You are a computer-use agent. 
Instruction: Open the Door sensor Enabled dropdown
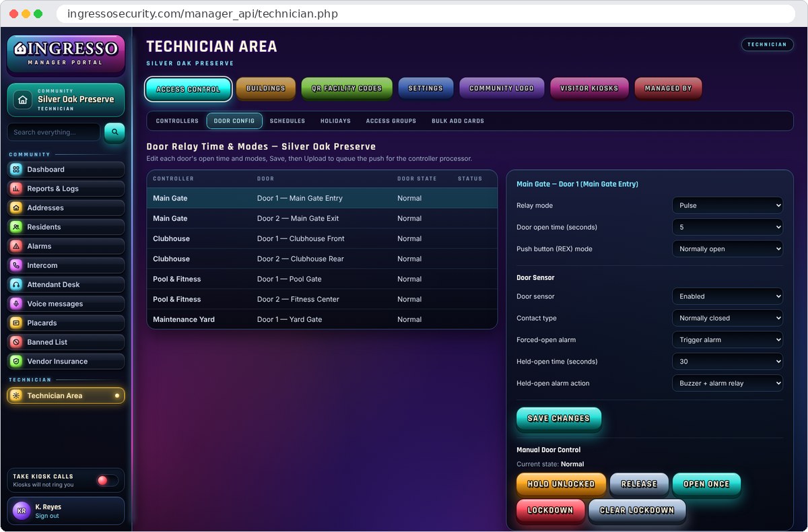pos(727,296)
